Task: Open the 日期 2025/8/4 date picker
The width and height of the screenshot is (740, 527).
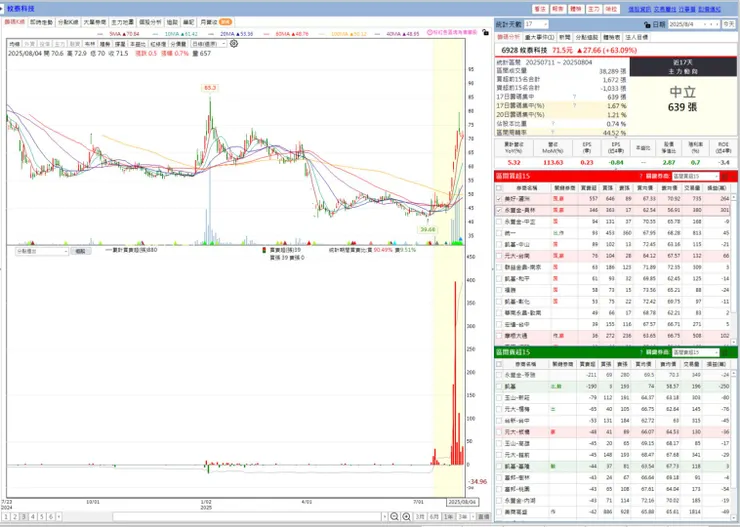Action: [x=694, y=25]
